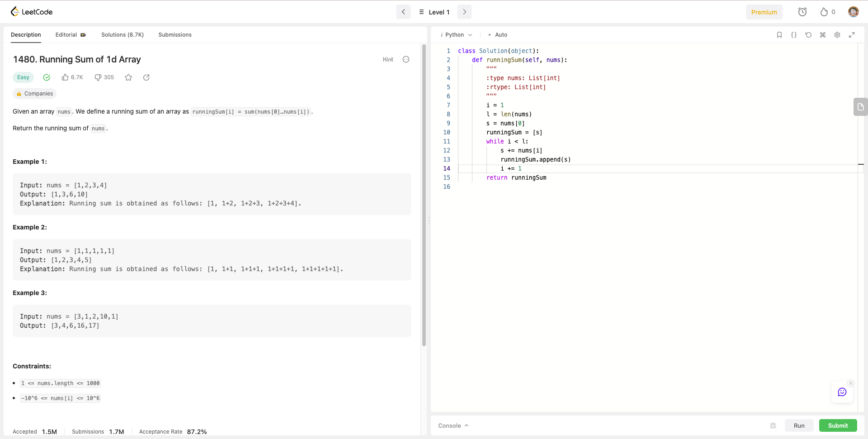Image resolution: width=868 pixels, height=439 pixels.
Task: Dismiss the feedback bubble with small x
Action: tap(851, 383)
